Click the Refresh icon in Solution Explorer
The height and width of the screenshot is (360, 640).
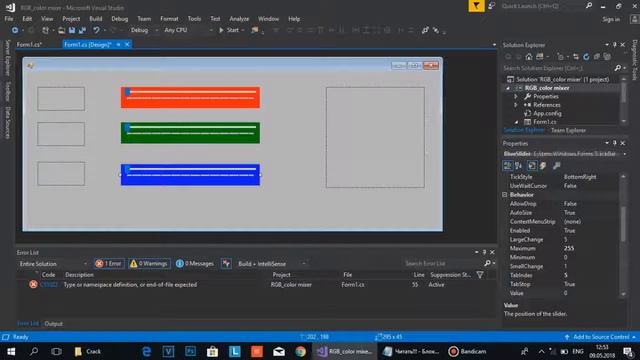click(x=586, y=57)
